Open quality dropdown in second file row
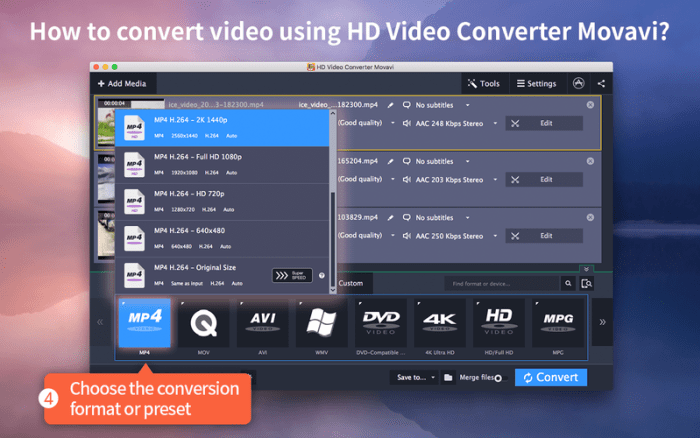 [393, 179]
